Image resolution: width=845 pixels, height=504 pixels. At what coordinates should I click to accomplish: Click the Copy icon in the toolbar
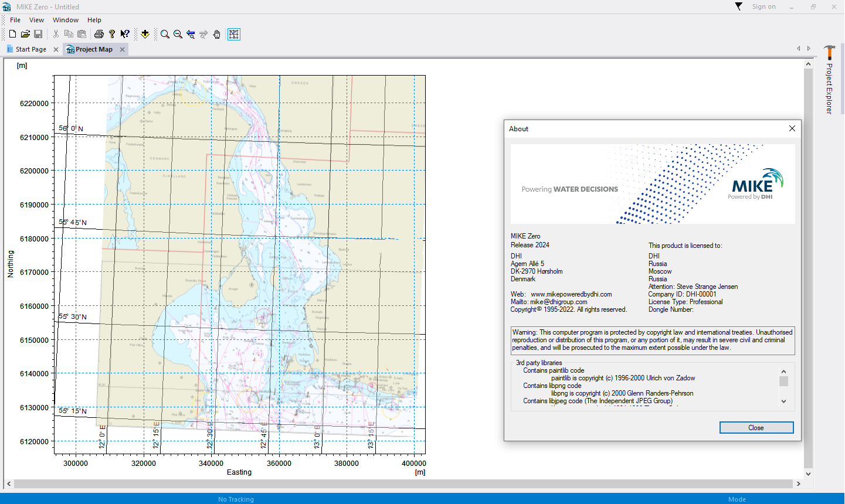pyautogui.click(x=69, y=35)
